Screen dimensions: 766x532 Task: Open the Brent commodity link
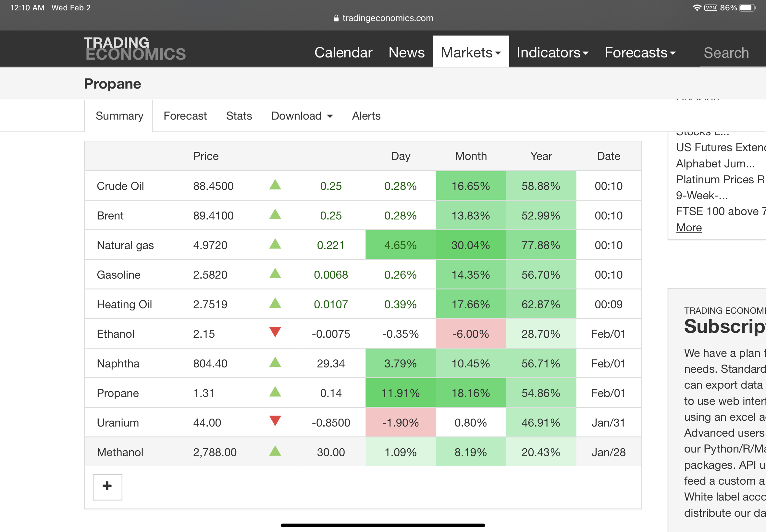pos(110,215)
